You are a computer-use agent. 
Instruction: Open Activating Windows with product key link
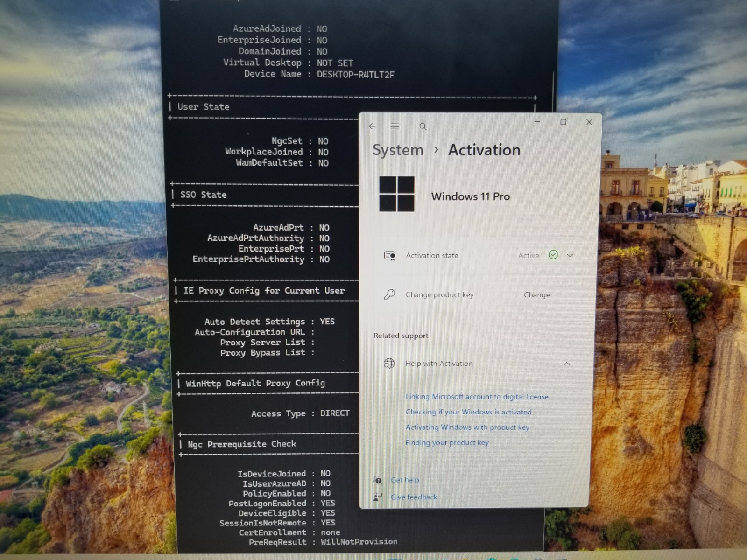coord(467,427)
